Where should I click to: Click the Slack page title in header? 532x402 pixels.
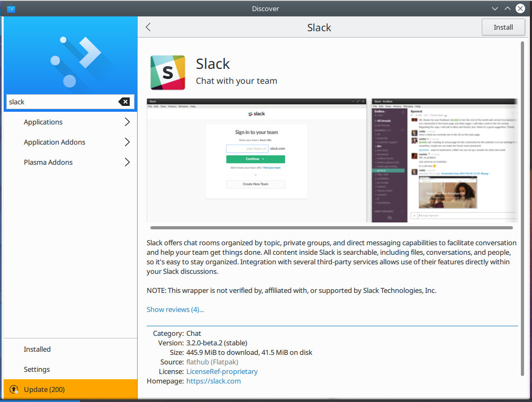click(319, 28)
